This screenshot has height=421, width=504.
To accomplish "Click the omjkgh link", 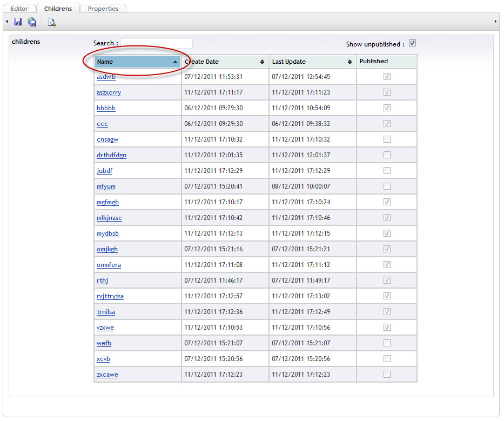I will [x=107, y=249].
